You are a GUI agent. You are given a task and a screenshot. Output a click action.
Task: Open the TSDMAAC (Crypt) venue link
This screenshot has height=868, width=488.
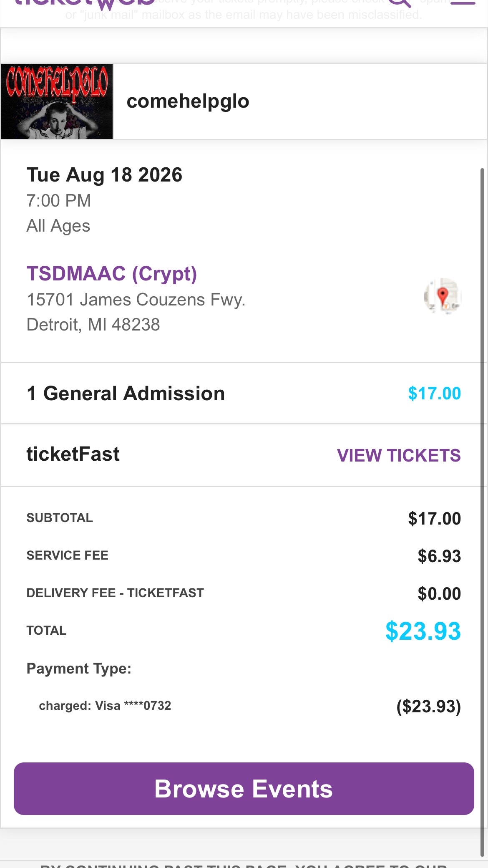click(x=112, y=274)
